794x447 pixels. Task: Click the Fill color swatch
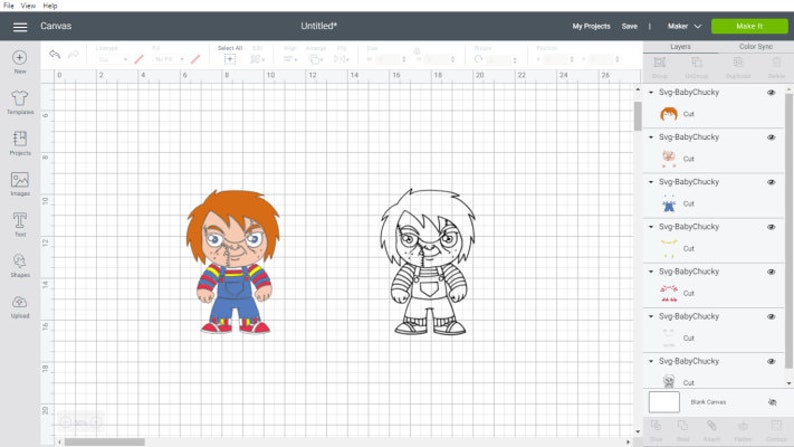tap(195, 59)
